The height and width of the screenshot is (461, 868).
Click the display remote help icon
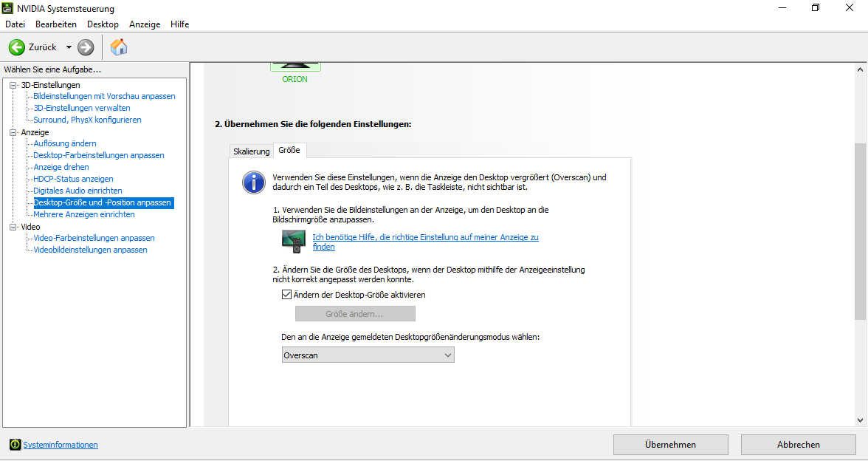pyautogui.click(x=294, y=242)
